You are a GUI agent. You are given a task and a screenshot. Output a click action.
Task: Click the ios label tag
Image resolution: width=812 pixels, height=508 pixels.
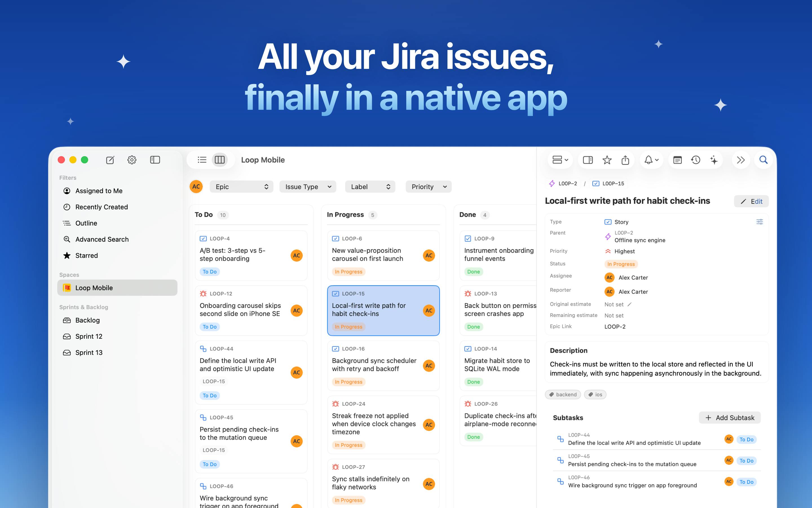(x=595, y=395)
